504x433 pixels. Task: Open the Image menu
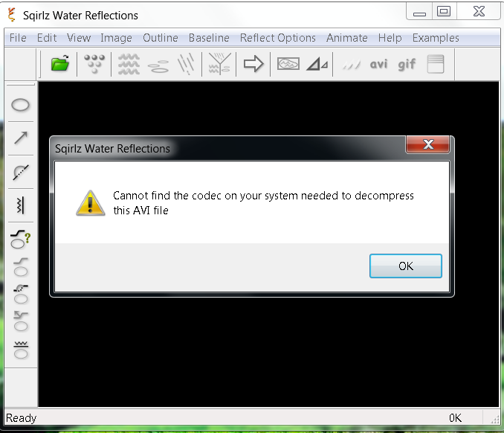point(116,38)
